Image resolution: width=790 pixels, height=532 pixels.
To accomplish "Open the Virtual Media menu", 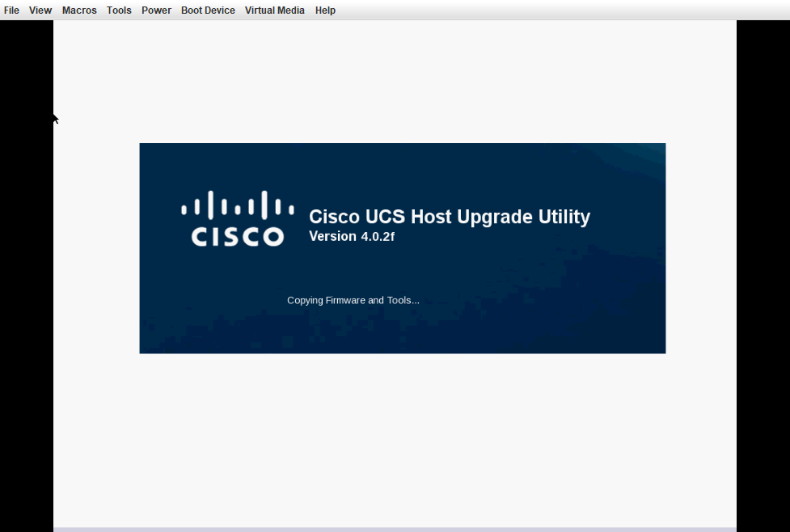I will pos(275,10).
